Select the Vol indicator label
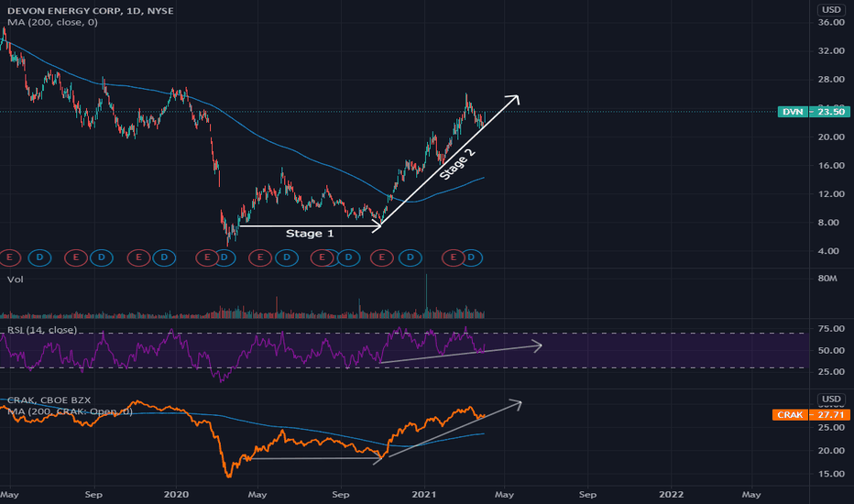 pos(16,279)
